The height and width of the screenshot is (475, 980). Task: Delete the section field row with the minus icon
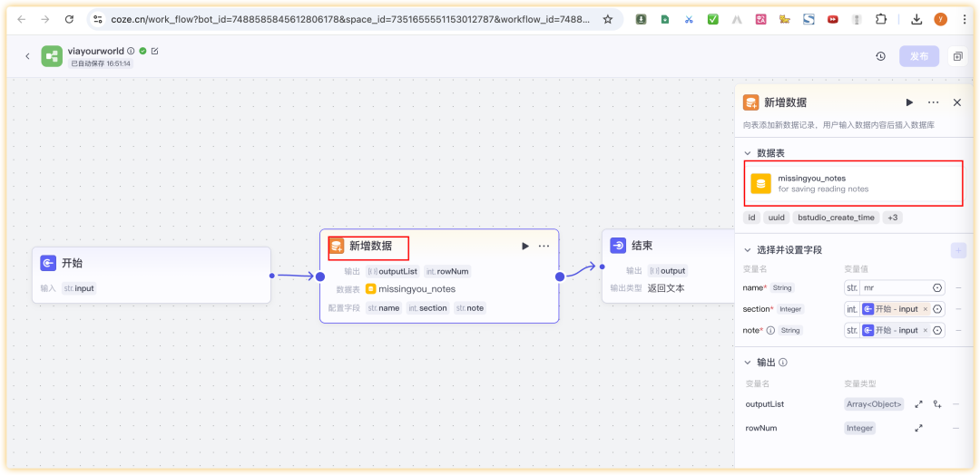[x=958, y=309]
